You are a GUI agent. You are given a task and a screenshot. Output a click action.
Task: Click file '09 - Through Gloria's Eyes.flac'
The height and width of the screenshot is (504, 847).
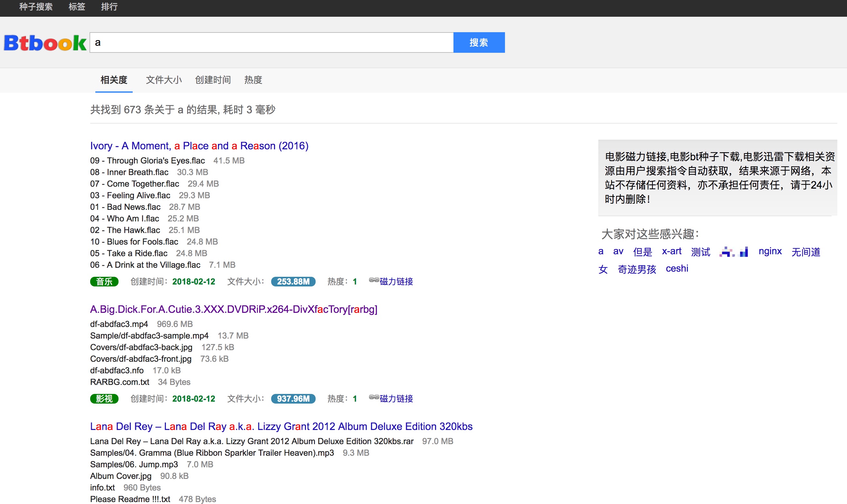coord(148,161)
